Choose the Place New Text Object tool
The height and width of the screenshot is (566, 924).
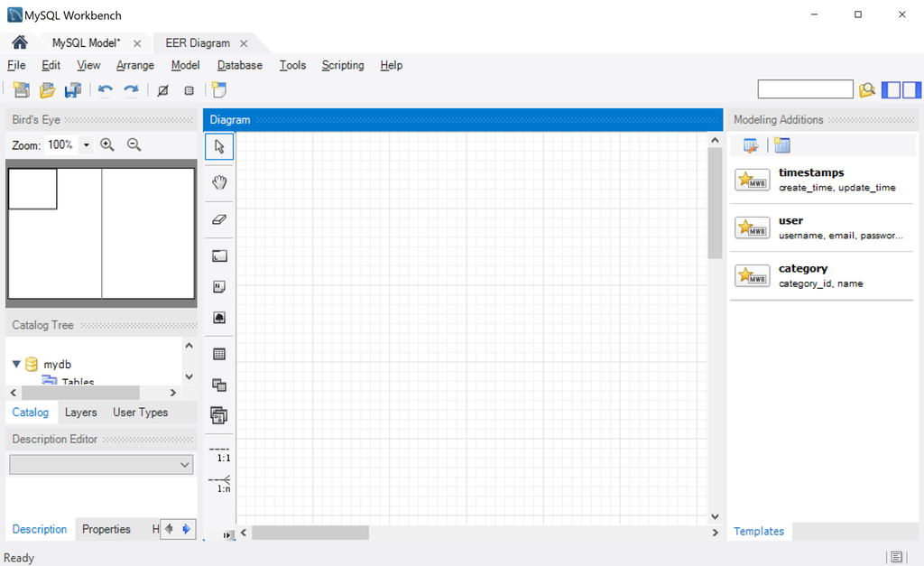click(219, 286)
